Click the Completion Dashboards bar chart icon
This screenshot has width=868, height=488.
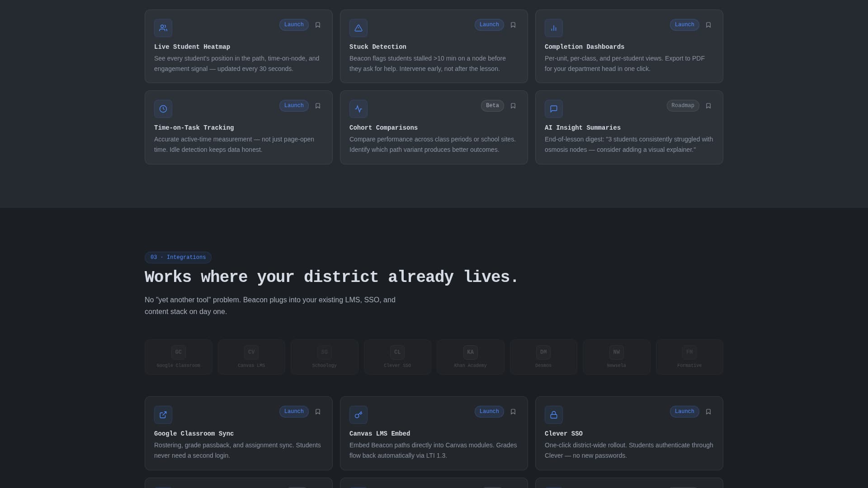click(554, 28)
